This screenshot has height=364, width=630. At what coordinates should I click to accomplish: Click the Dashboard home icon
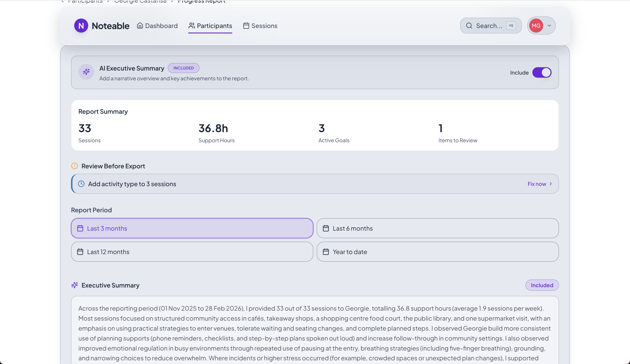click(140, 26)
